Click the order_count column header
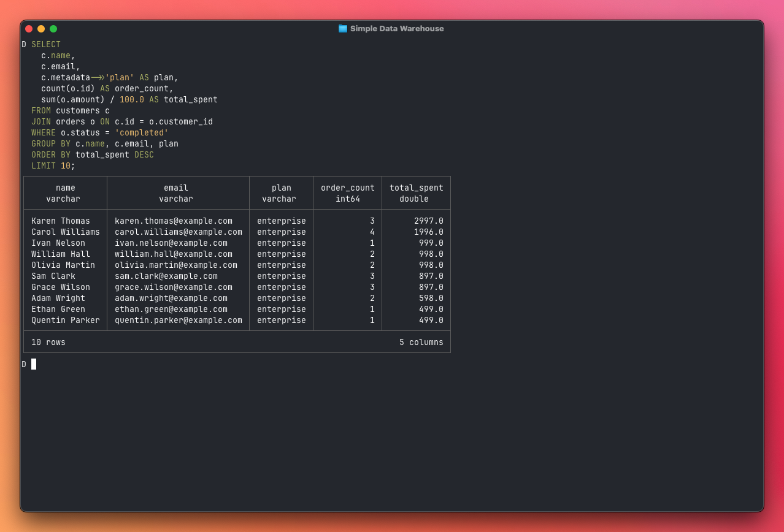 [348, 188]
